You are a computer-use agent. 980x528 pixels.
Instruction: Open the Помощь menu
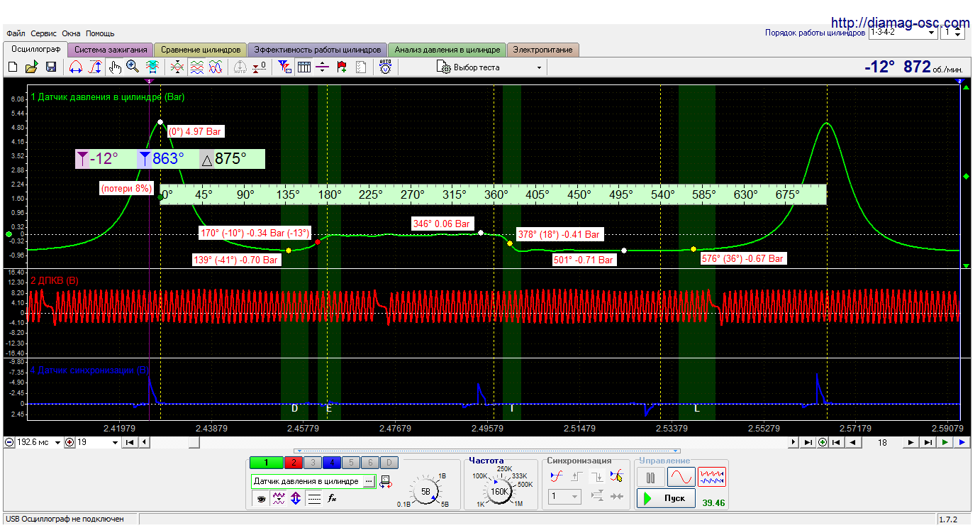[x=100, y=33]
